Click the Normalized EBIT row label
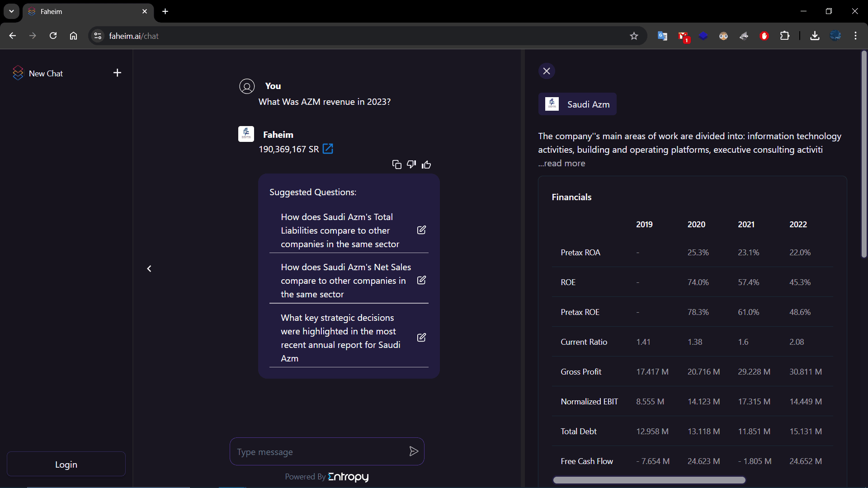 coord(589,402)
